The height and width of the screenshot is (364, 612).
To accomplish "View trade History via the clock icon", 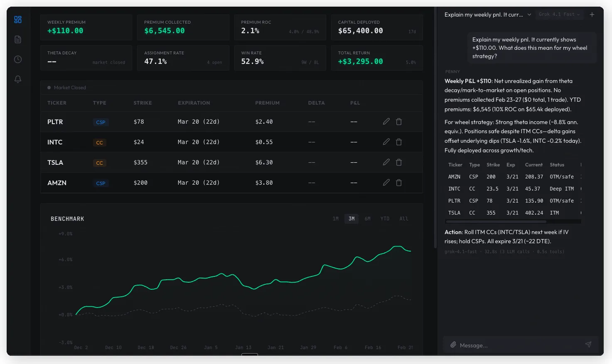I will coord(17,59).
